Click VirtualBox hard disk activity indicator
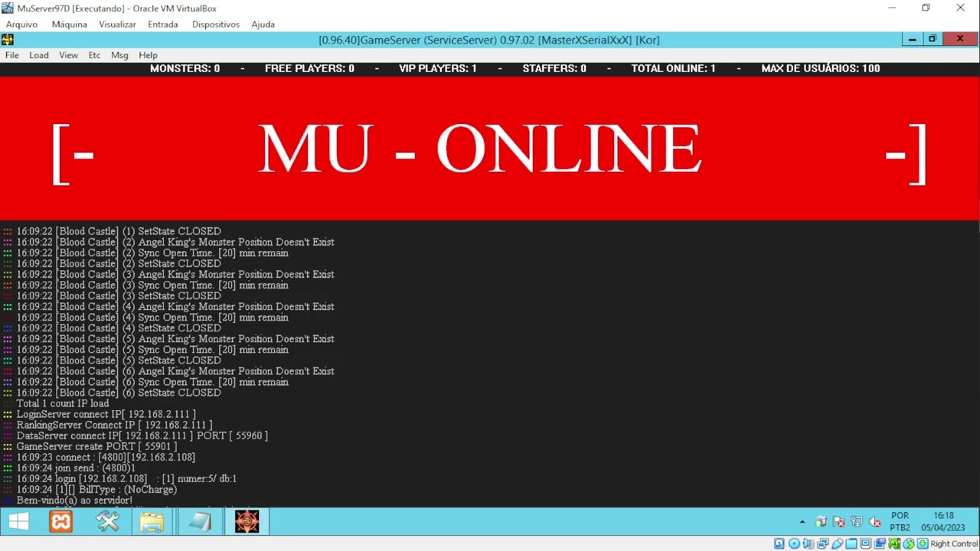Screen dimensions: 980x551 point(779,543)
